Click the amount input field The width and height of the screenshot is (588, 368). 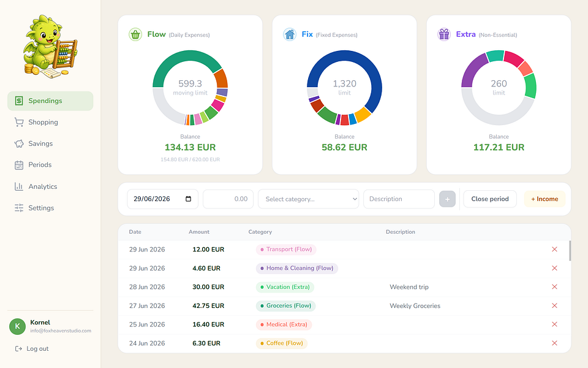(228, 199)
